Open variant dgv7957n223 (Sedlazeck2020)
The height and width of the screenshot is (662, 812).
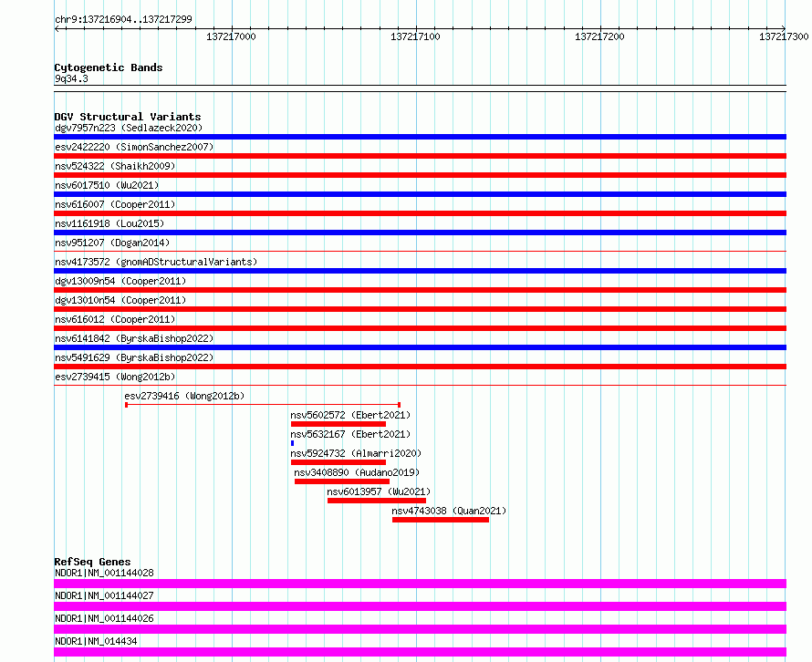(129, 128)
